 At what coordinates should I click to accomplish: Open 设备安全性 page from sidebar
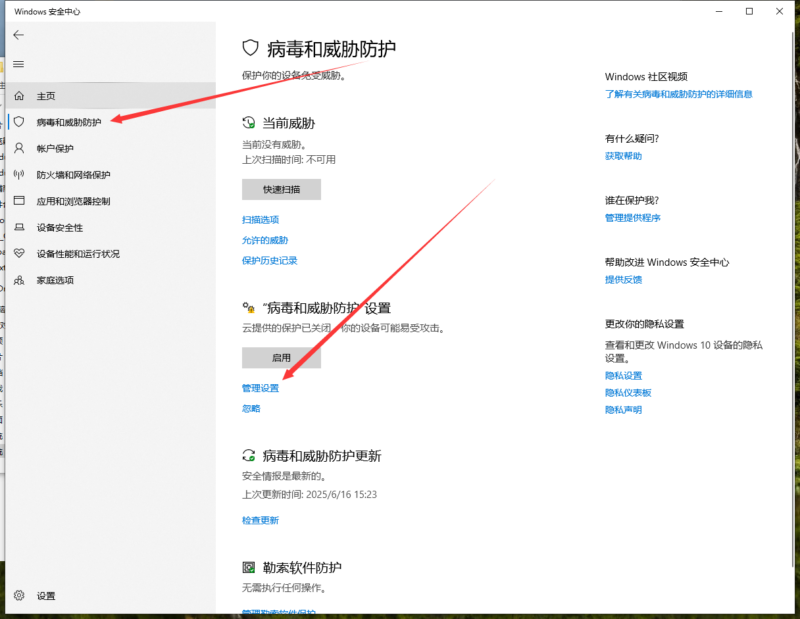(58, 227)
